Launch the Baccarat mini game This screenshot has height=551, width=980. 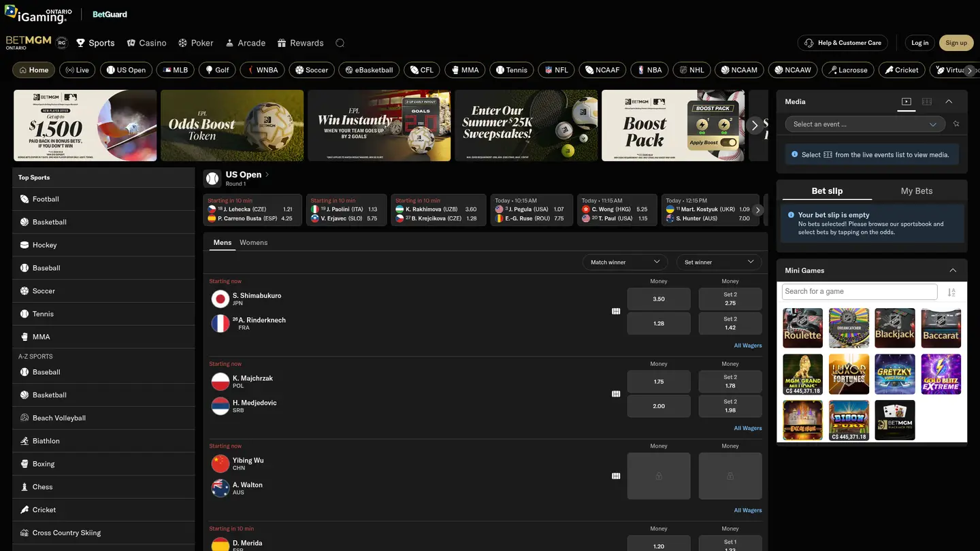(x=941, y=328)
